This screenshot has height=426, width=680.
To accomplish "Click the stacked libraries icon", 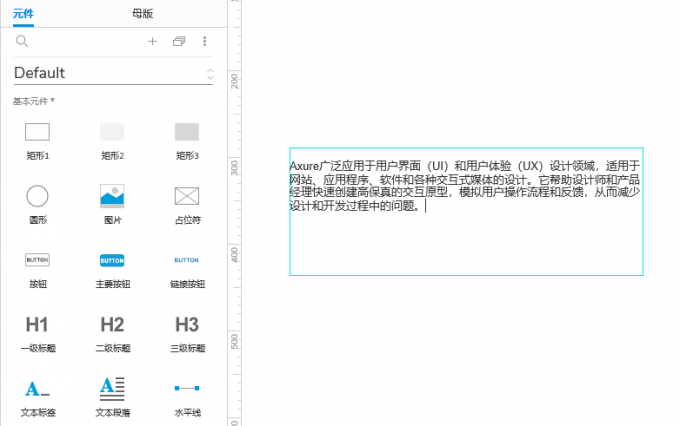I will click(179, 41).
